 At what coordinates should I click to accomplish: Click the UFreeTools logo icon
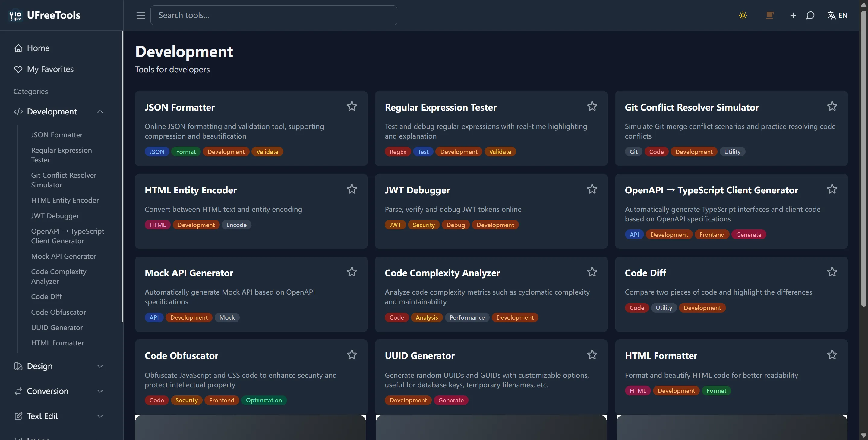15,15
